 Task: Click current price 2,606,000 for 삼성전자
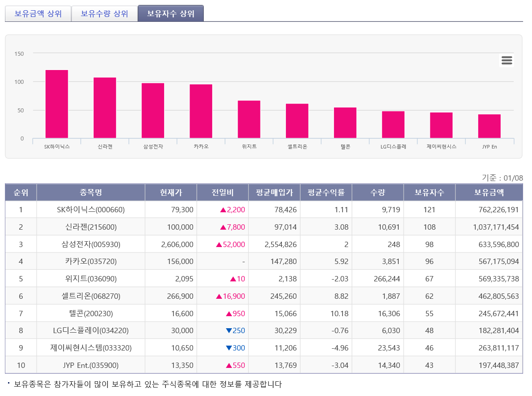coord(177,244)
